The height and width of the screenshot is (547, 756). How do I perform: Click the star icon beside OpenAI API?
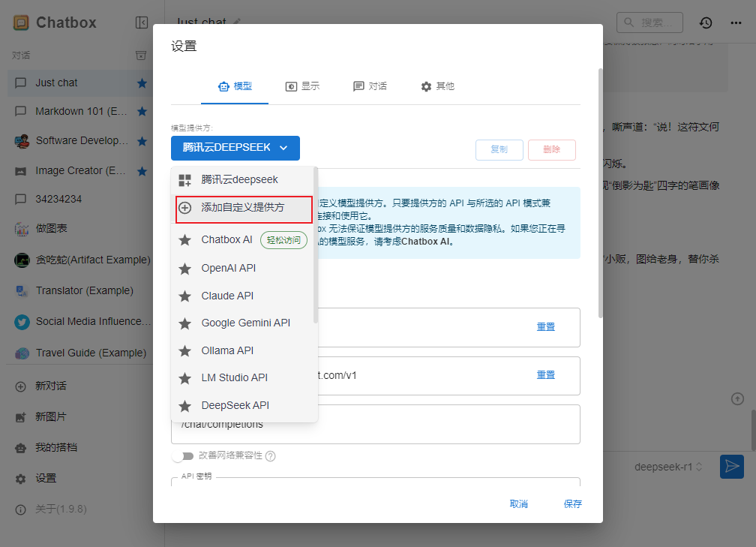184,269
